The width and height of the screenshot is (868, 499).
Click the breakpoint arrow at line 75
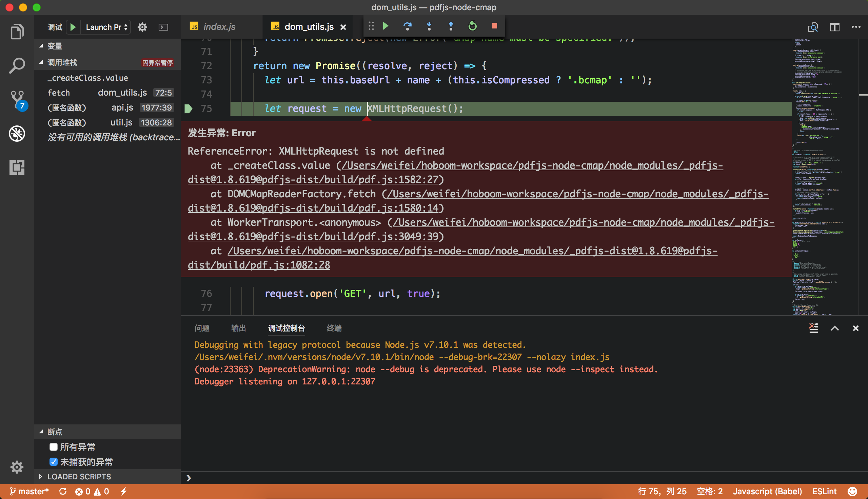click(188, 108)
